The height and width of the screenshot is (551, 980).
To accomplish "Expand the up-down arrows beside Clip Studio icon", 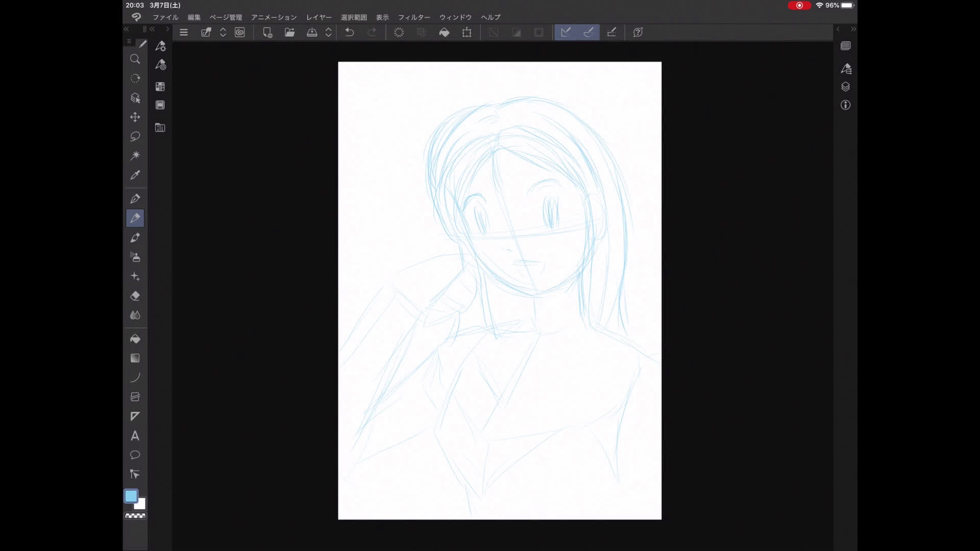I will point(223,32).
